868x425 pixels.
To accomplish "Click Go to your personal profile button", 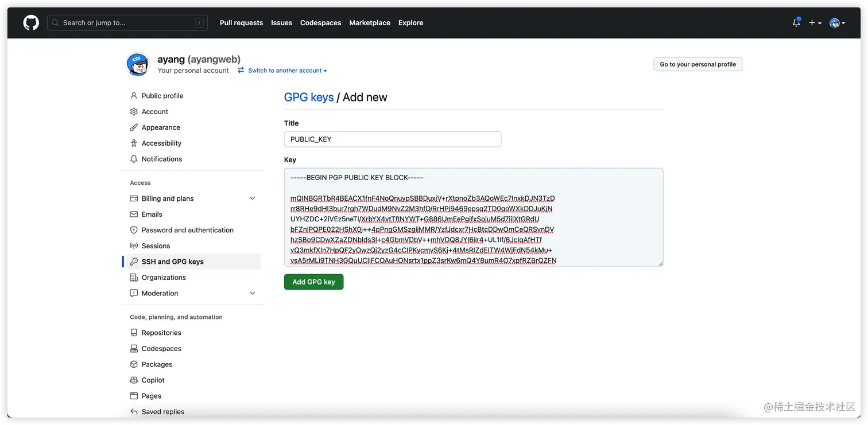I will [x=698, y=64].
